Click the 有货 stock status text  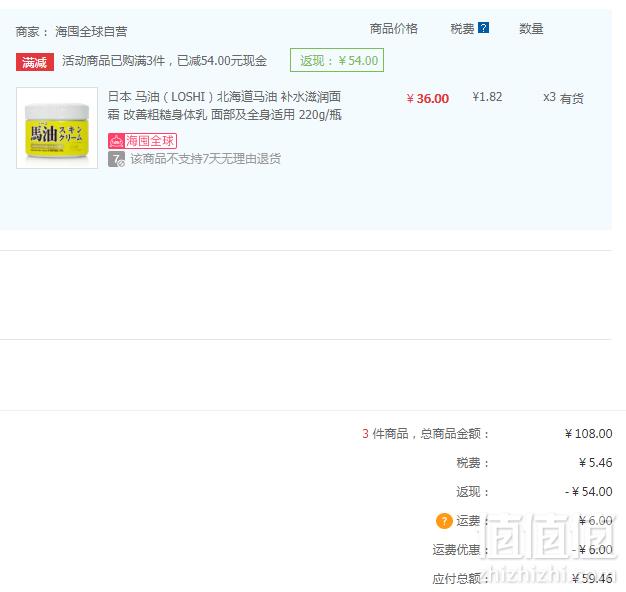pos(572,98)
